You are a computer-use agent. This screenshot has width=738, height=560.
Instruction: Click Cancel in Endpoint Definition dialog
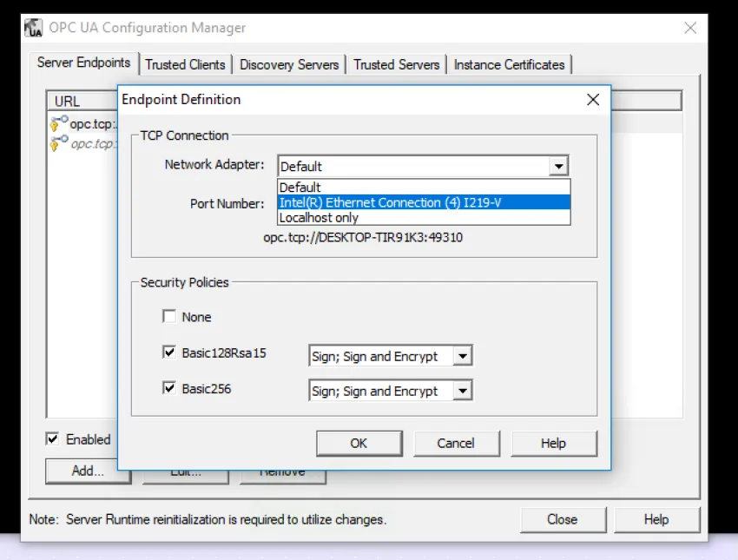456,444
